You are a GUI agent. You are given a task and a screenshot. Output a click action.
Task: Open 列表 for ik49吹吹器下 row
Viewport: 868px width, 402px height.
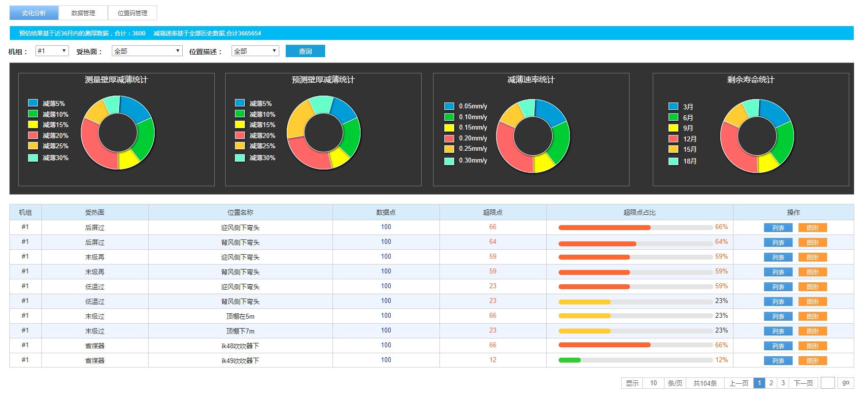[x=778, y=361]
